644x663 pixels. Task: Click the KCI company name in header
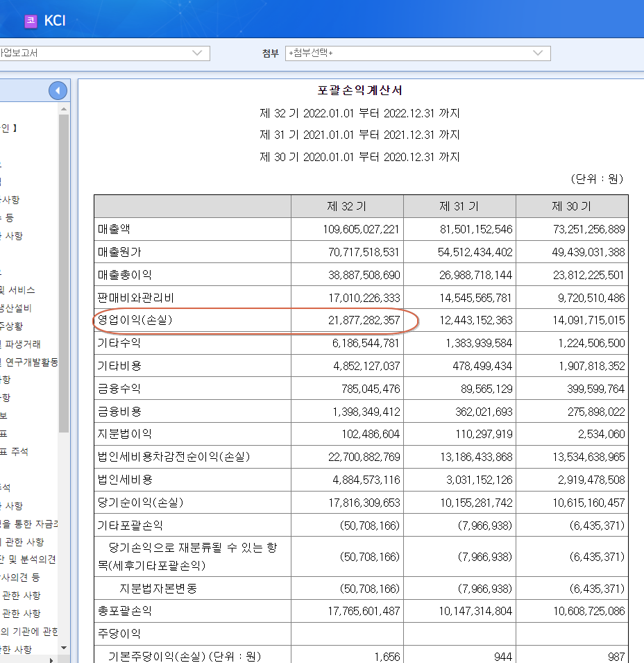[55, 21]
